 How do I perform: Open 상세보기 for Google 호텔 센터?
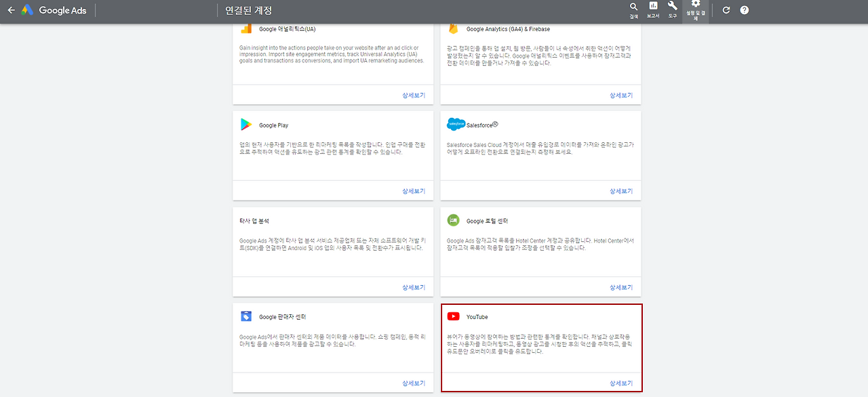coord(621,287)
